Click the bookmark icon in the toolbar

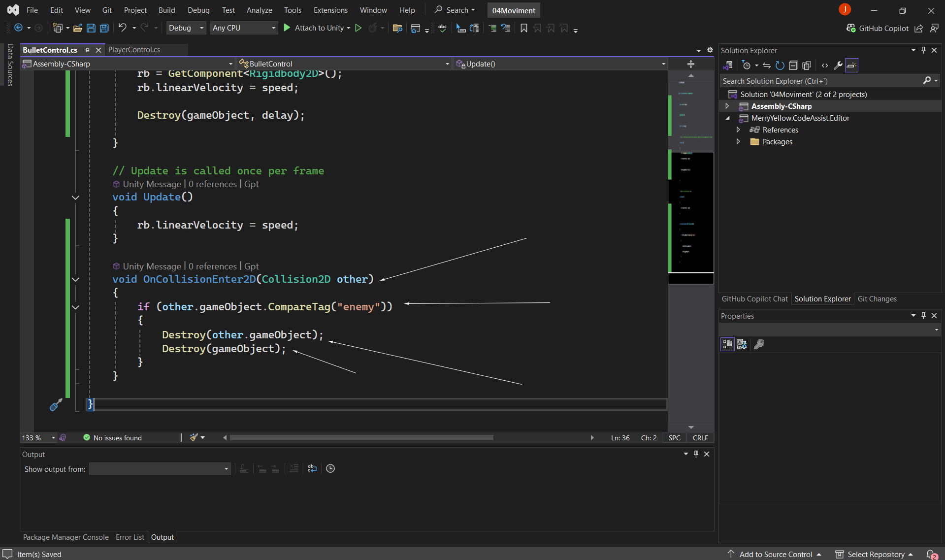[523, 28]
